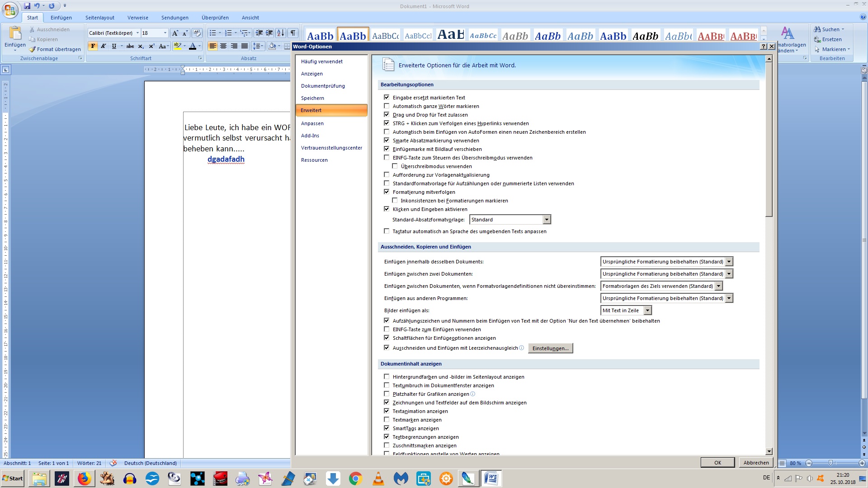Screen dimensions: 868x488
Task: Click the Einstellungen... button
Action: click(550, 348)
